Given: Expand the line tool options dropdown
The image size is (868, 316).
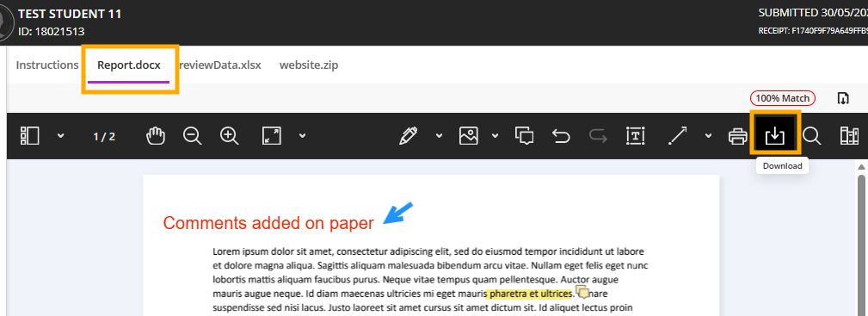Looking at the screenshot, I should [708, 136].
